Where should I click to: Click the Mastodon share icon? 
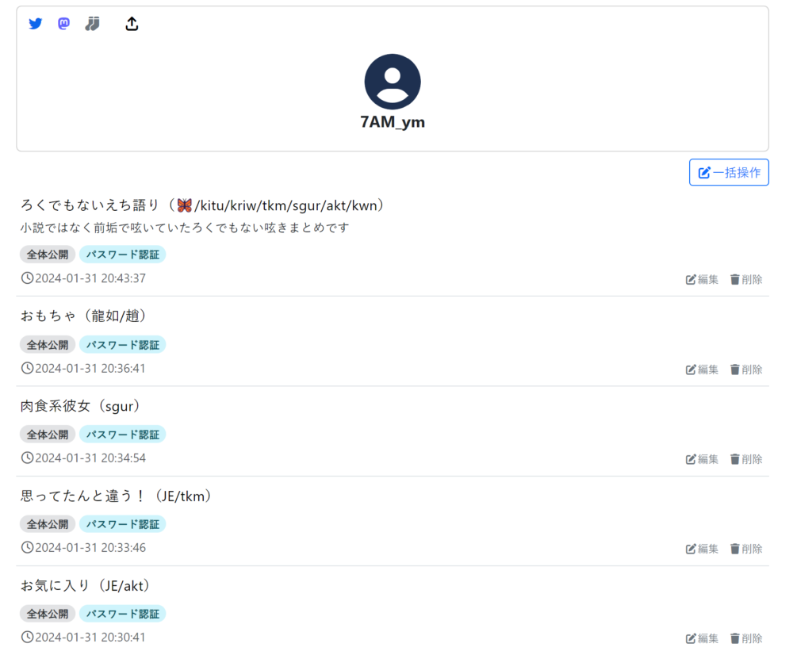[x=63, y=24]
